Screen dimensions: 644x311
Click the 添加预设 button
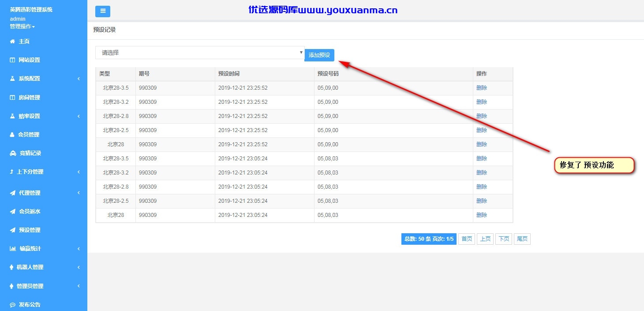(x=319, y=55)
